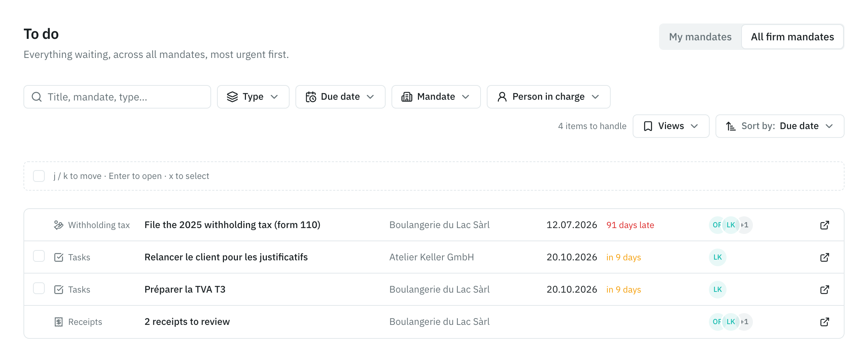Open the Due date filter dropdown
The image size is (868, 352).
click(340, 97)
